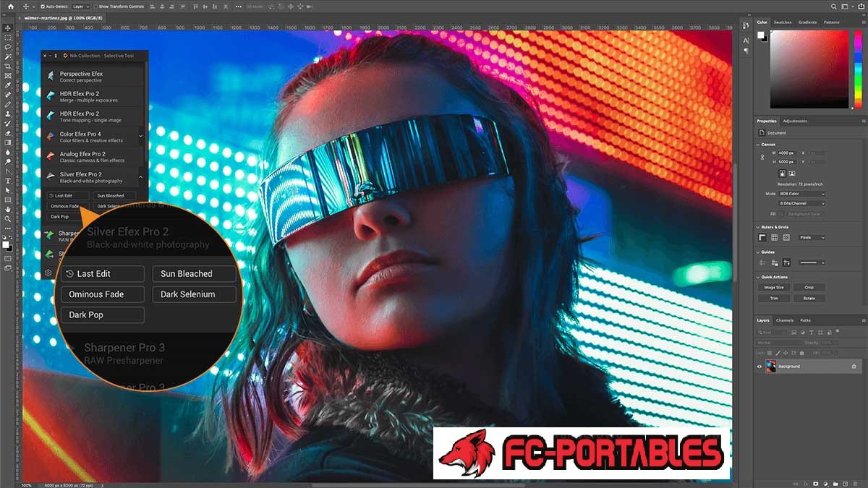This screenshot has width=868, height=488.
Task: Toggle Show Transform Controls checkbox
Action: coord(95,7)
